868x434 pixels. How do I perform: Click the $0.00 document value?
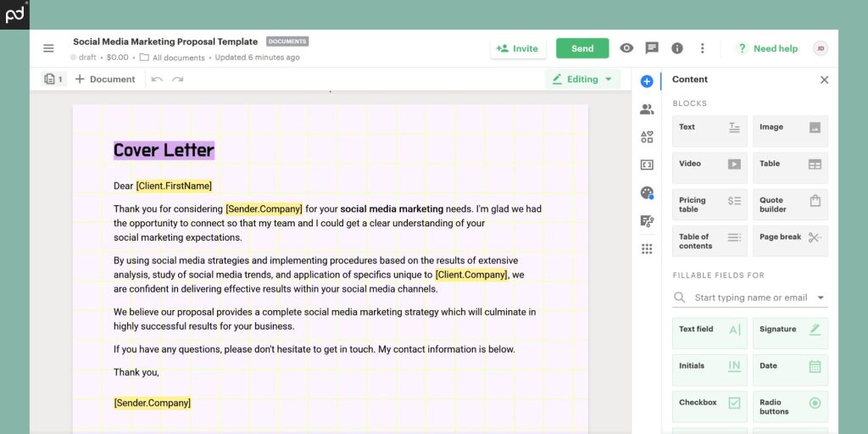click(117, 58)
